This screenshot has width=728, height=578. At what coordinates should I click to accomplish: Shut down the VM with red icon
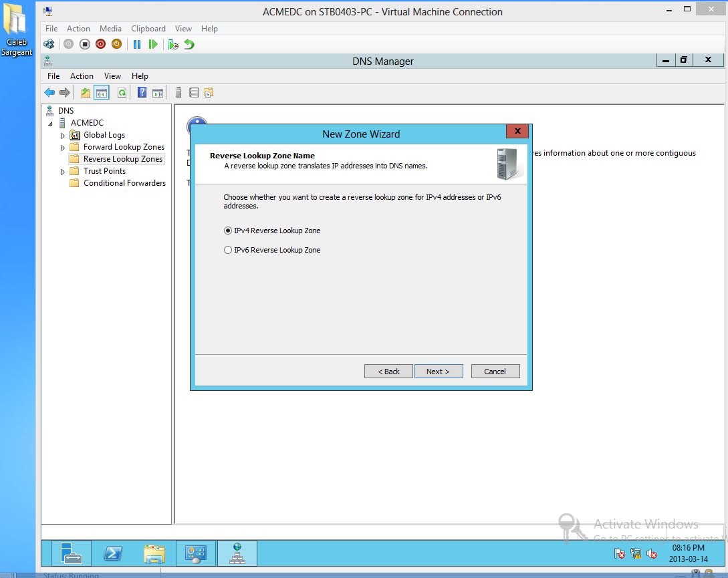pyautogui.click(x=100, y=44)
